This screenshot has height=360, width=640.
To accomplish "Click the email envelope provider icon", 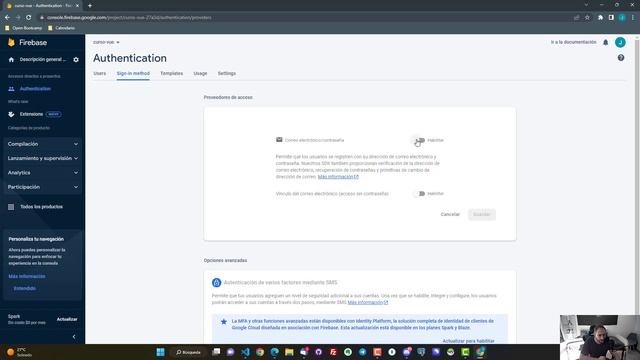I will (x=279, y=140).
